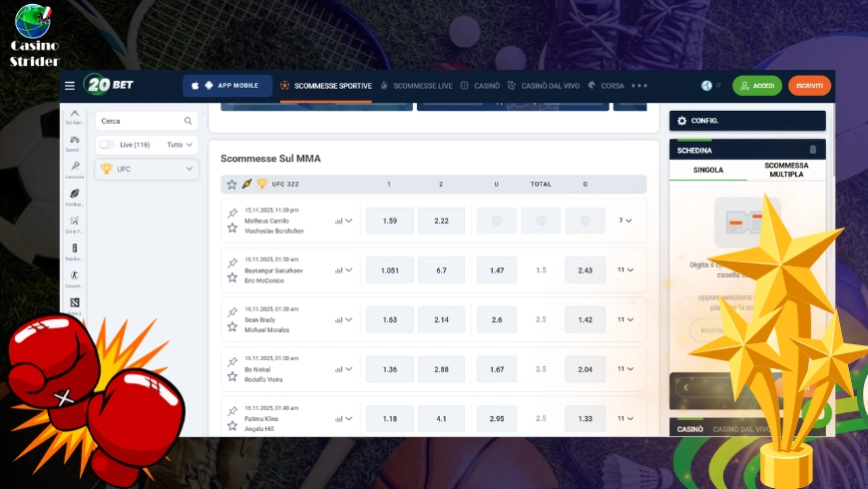Pin the Bo Nickal match
The width and height of the screenshot is (868, 489).
point(232,361)
